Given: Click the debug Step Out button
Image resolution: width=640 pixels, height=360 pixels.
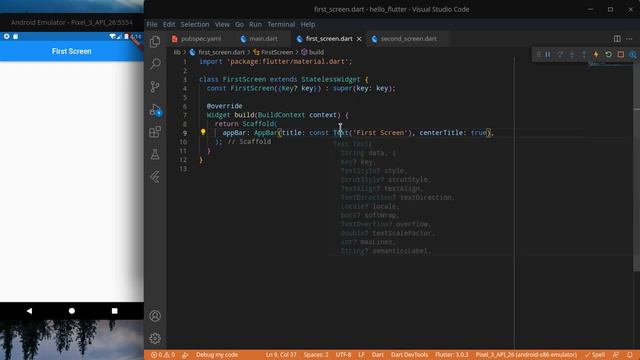Looking at the screenshot, I should tap(584, 54).
